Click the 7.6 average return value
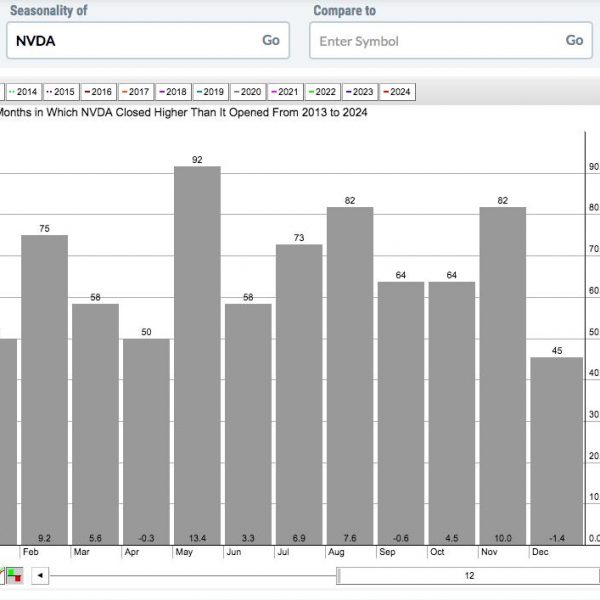The height and width of the screenshot is (600, 600). point(350,538)
